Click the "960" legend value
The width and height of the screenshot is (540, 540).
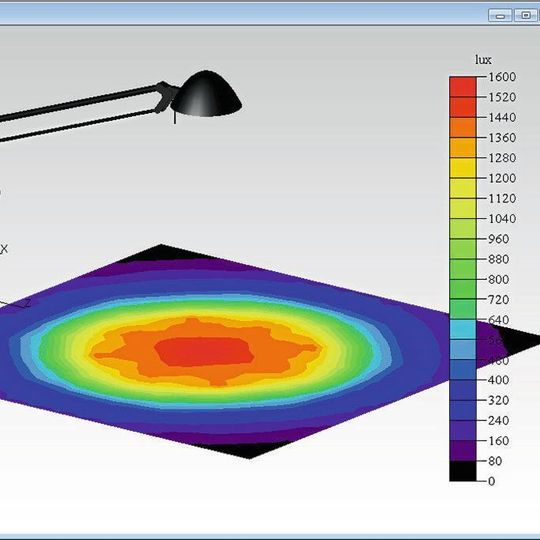pyautogui.click(x=499, y=239)
